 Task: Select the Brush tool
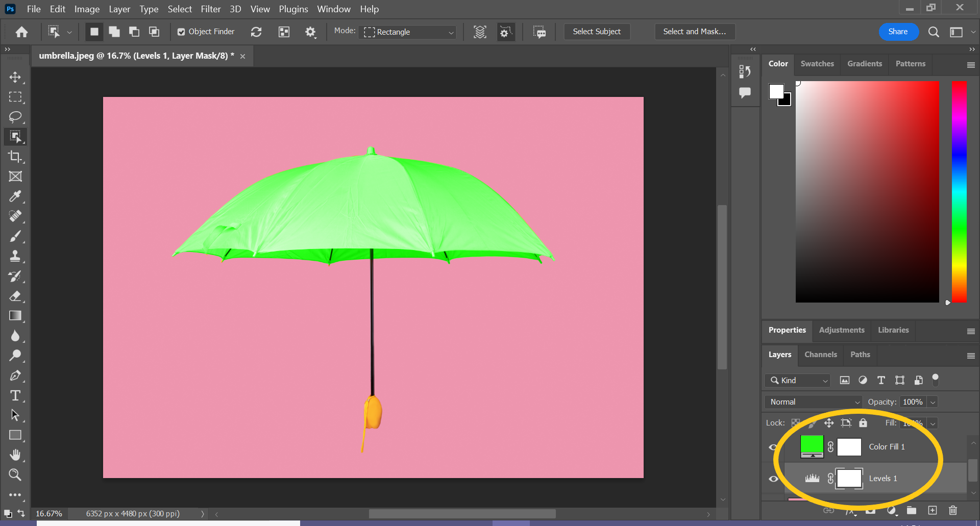[x=15, y=236]
